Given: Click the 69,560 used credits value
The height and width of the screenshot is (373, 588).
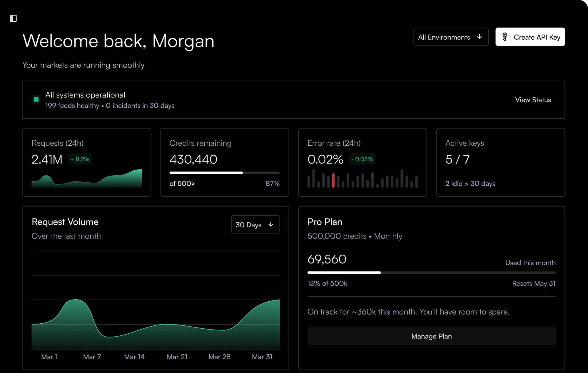Looking at the screenshot, I should (327, 259).
